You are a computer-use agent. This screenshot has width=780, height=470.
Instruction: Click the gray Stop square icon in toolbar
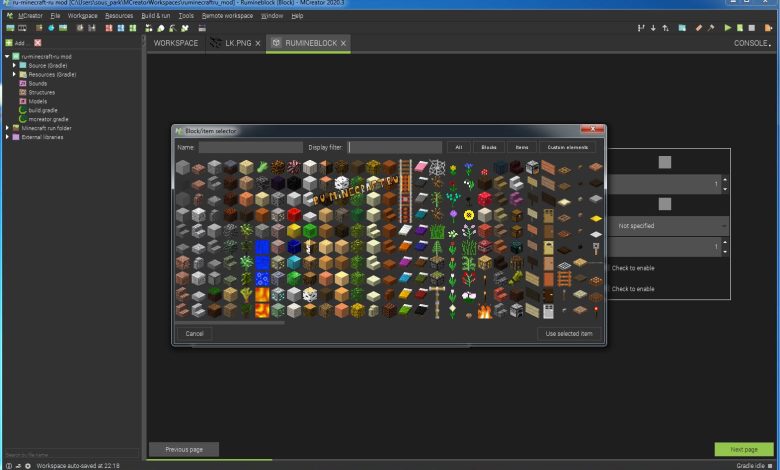coord(753,28)
